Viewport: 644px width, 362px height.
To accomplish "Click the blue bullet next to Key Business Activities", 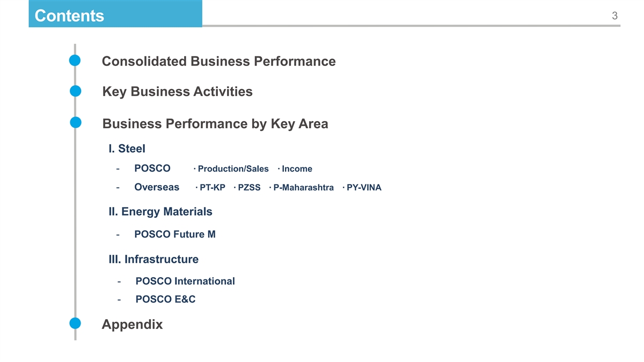I will [75, 92].
